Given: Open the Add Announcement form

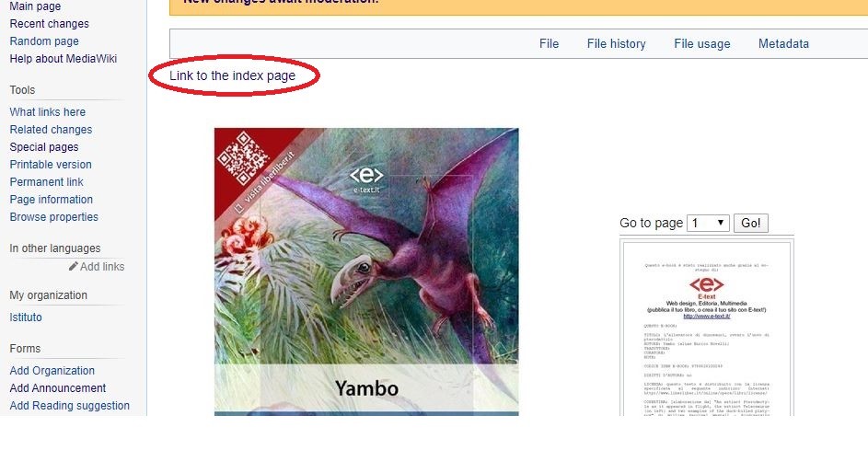Looking at the screenshot, I should (58, 388).
